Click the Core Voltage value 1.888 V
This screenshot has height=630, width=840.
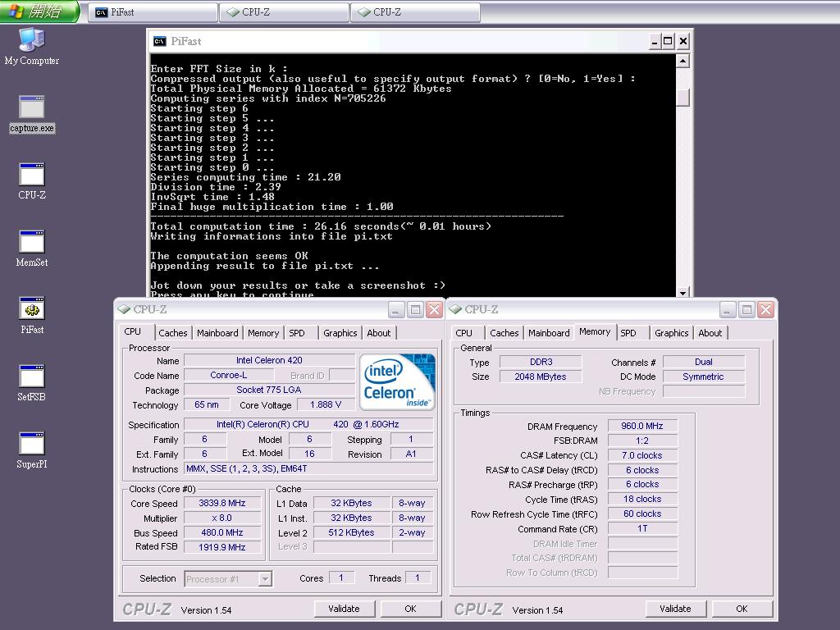tap(325, 404)
